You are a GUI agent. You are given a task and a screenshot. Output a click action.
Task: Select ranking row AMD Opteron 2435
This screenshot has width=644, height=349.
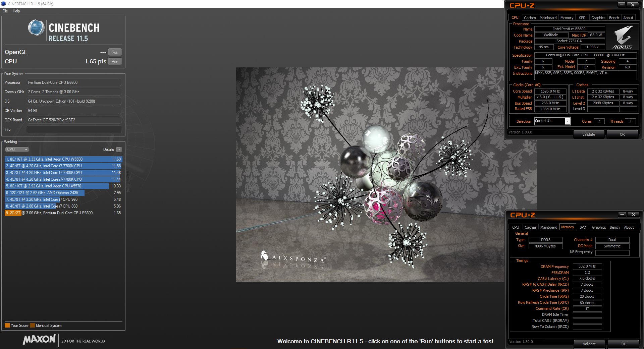63,193
